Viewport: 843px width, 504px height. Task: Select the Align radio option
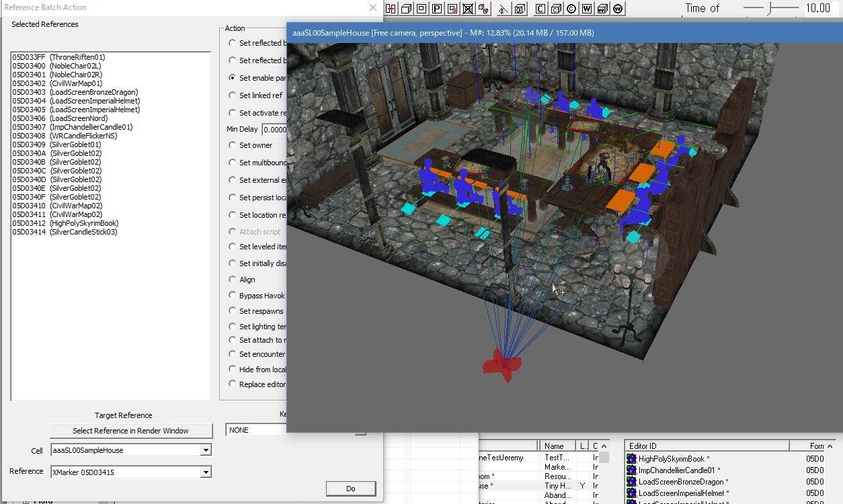point(233,280)
